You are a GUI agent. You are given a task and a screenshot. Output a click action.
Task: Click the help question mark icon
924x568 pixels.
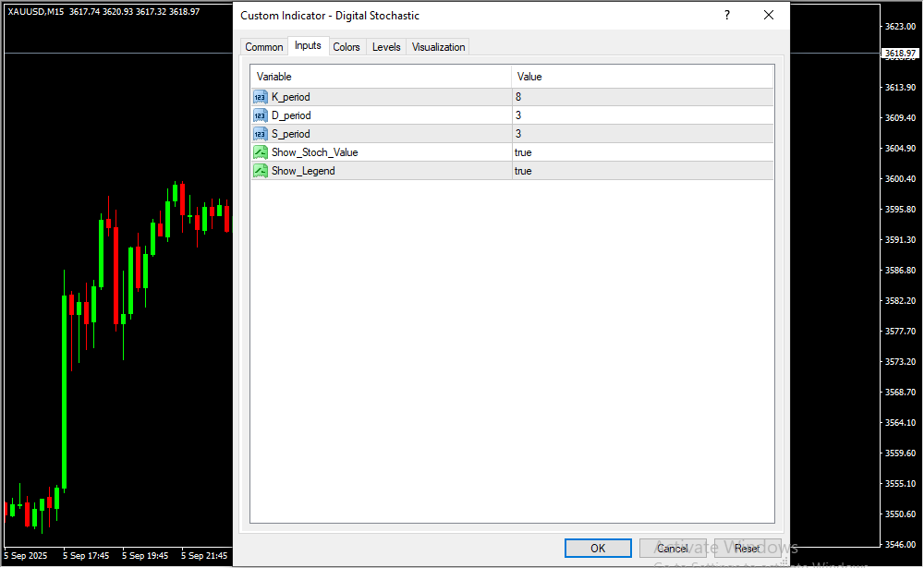pyautogui.click(x=727, y=16)
